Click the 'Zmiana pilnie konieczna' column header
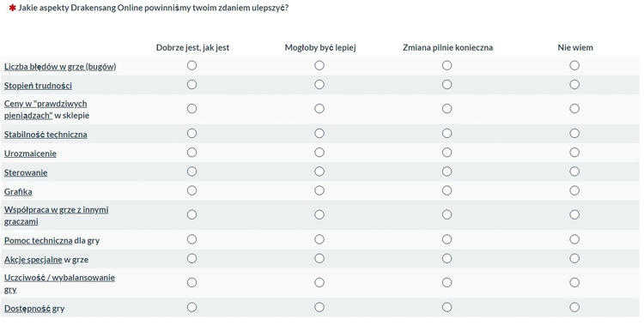644x331 pixels. 447,47
